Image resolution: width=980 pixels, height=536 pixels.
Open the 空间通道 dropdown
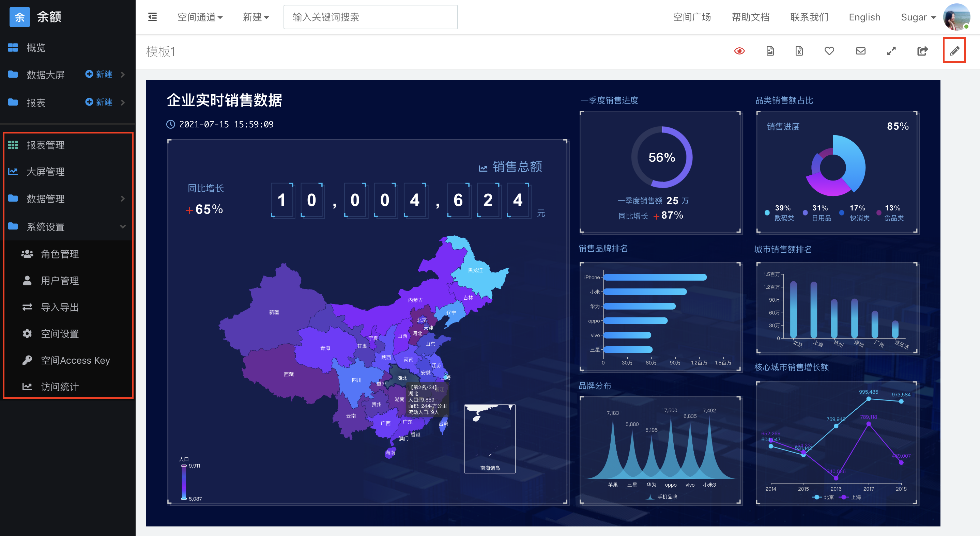[x=200, y=17]
